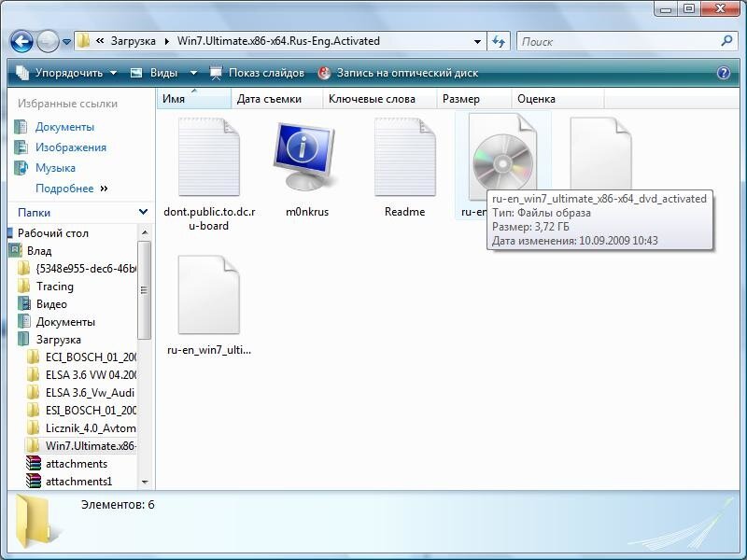747x560 pixels.
Task: Open the recent pages dropdown next to Forward
Action: pyautogui.click(x=66, y=42)
